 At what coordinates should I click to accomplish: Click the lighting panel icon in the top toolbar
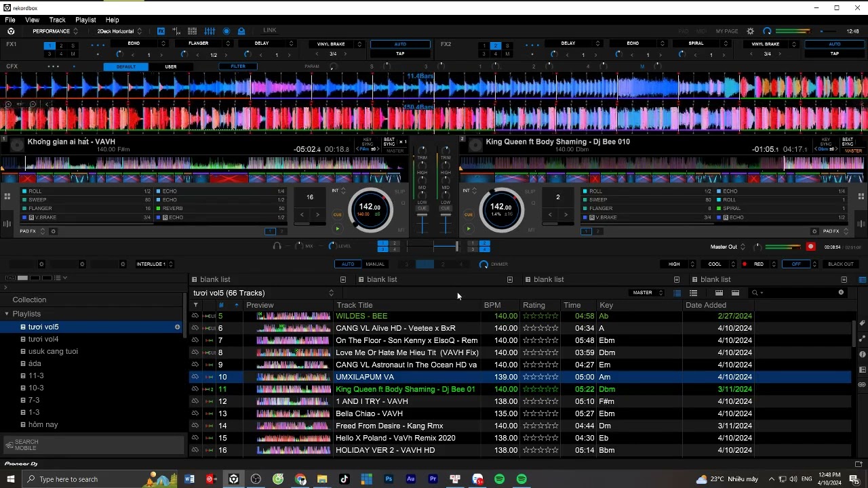pos(241,31)
